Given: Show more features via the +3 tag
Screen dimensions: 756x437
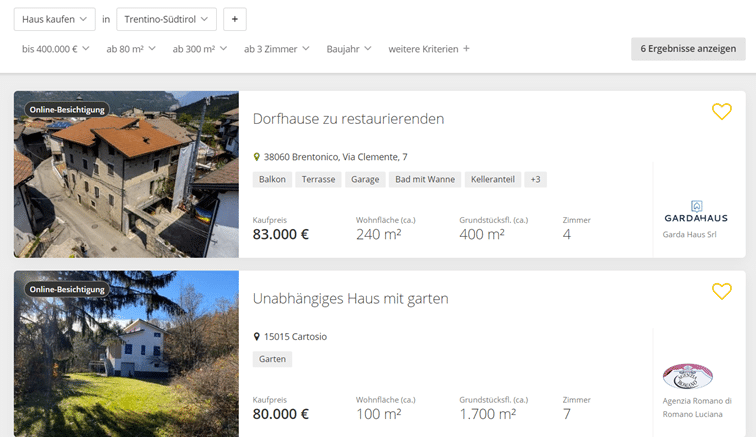Looking at the screenshot, I should (535, 180).
